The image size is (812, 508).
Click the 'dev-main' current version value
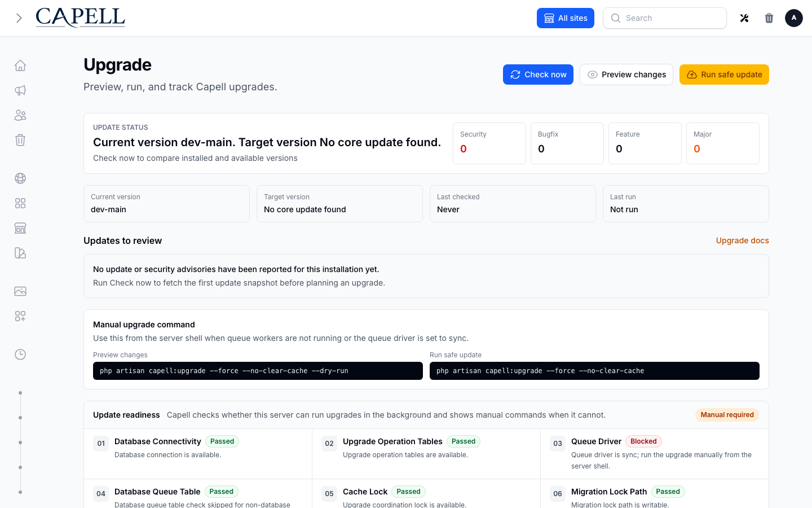pyautogui.click(x=108, y=209)
